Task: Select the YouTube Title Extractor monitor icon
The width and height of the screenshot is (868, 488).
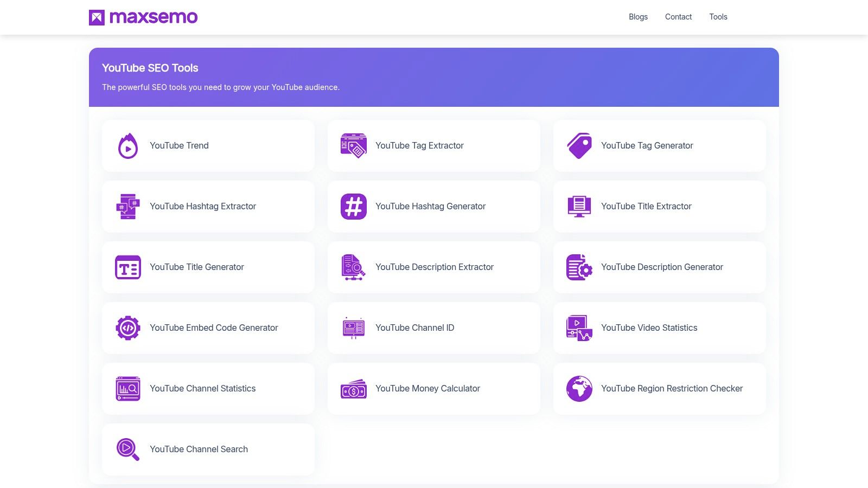Action: pos(579,206)
